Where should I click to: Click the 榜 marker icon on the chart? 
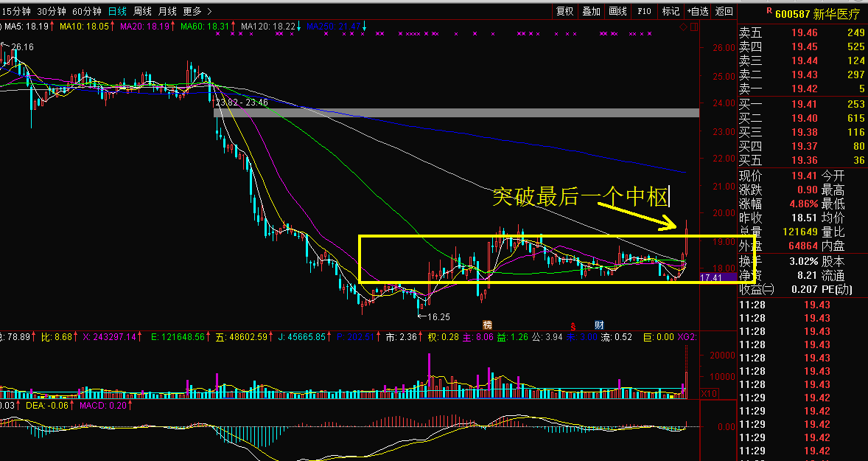487,325
